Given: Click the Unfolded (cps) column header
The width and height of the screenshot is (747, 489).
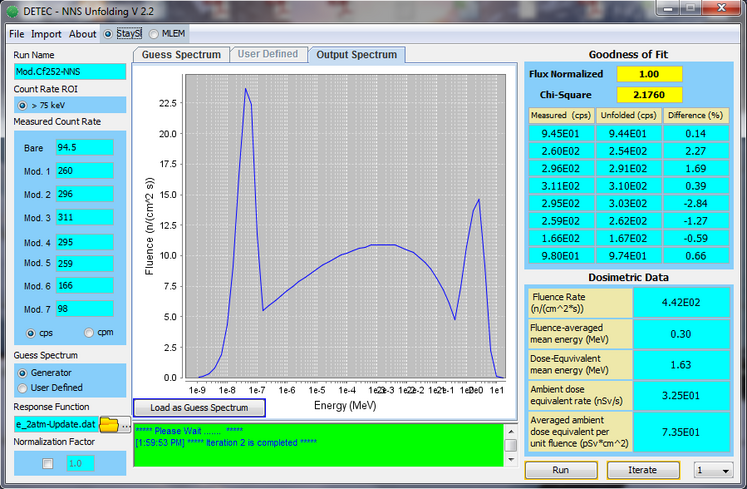Looking at the screenshot, I should 628,115.
